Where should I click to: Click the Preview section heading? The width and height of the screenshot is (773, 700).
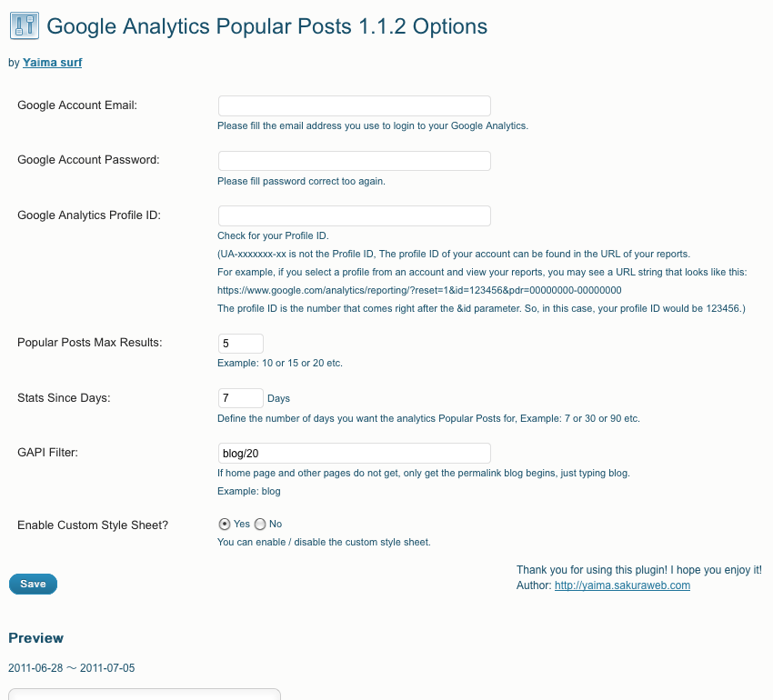click(36, 638)
